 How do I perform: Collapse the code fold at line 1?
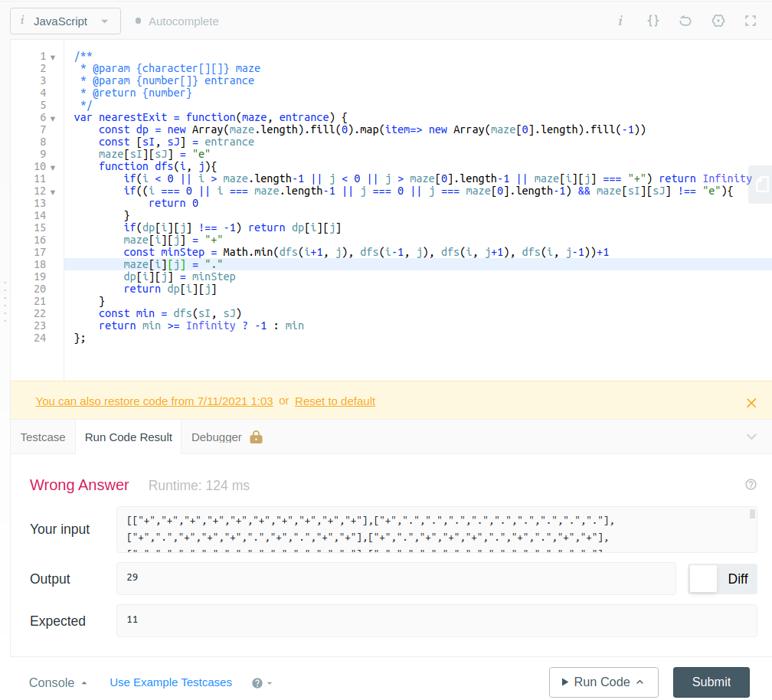[53, 57]
